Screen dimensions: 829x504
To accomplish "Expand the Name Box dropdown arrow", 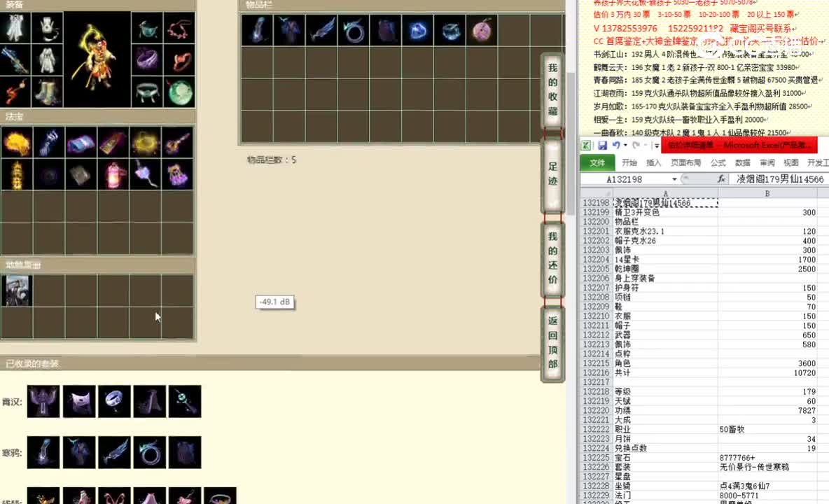I will pyautogui.click(x=674, y=179).
